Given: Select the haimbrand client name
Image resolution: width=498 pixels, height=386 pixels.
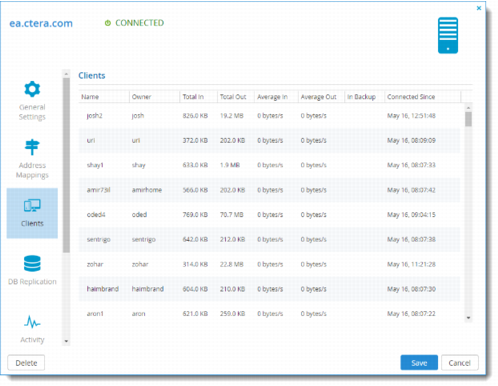Looking at the screenshot, I should coord(103,289).
